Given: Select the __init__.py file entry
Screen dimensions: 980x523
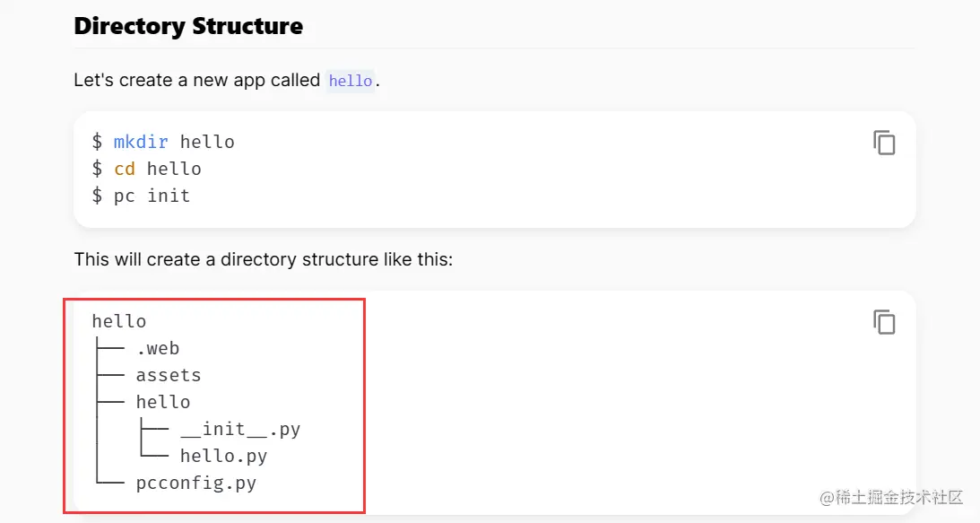Looking at the screenshot, I should 240,429.
